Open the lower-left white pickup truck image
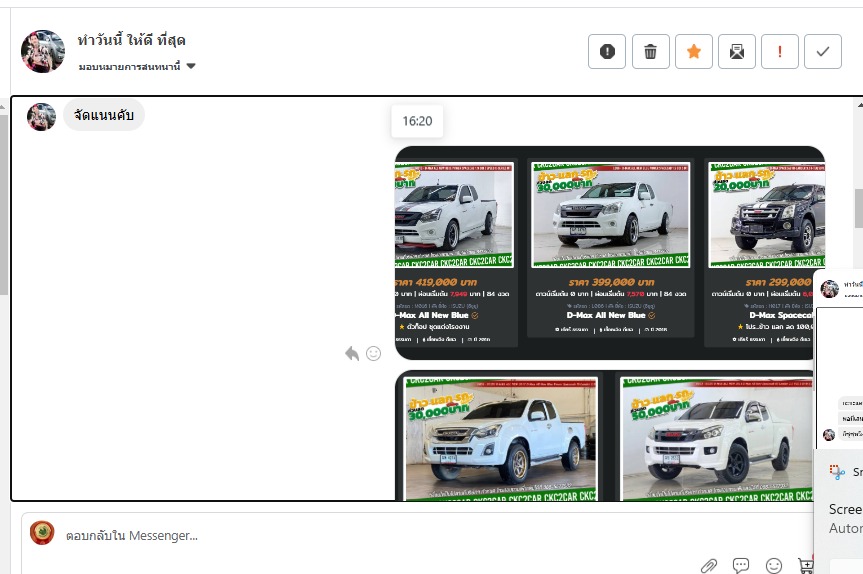 coord(501,438)
